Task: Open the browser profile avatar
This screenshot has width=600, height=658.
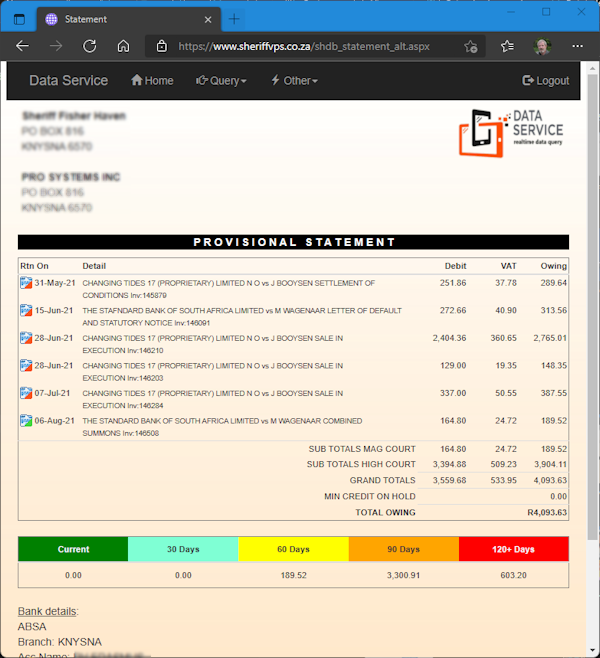Action: click(x=542, y=46)
